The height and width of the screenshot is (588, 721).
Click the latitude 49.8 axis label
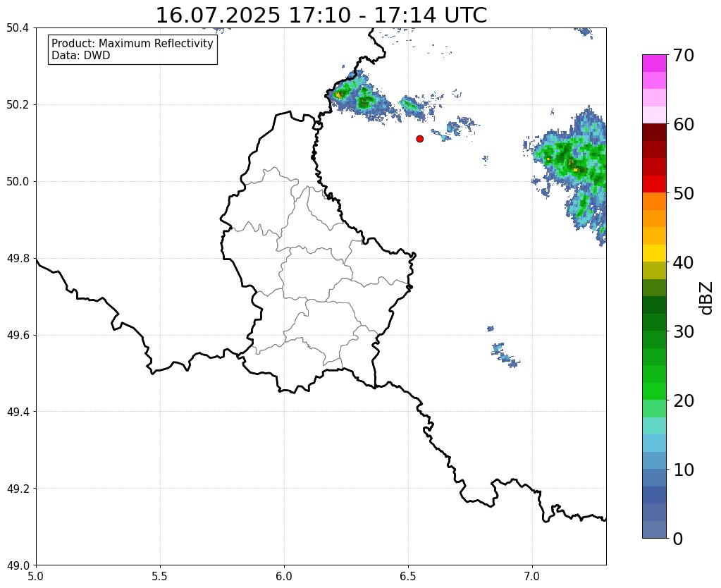(x=18, y=259)
